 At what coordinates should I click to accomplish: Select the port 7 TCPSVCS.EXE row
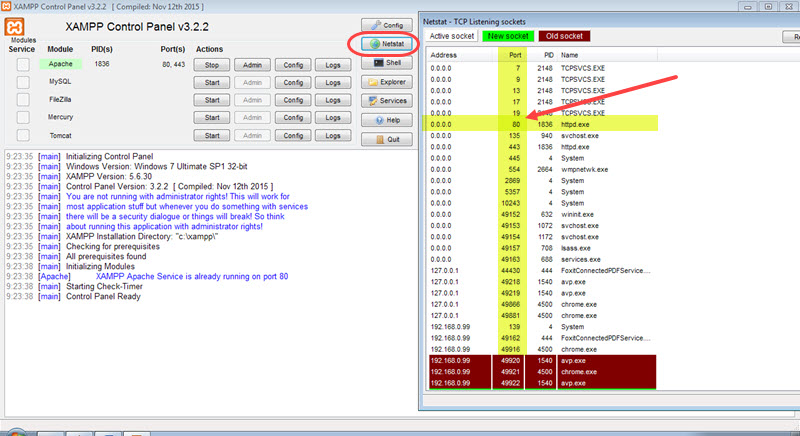tap(541, 68)
